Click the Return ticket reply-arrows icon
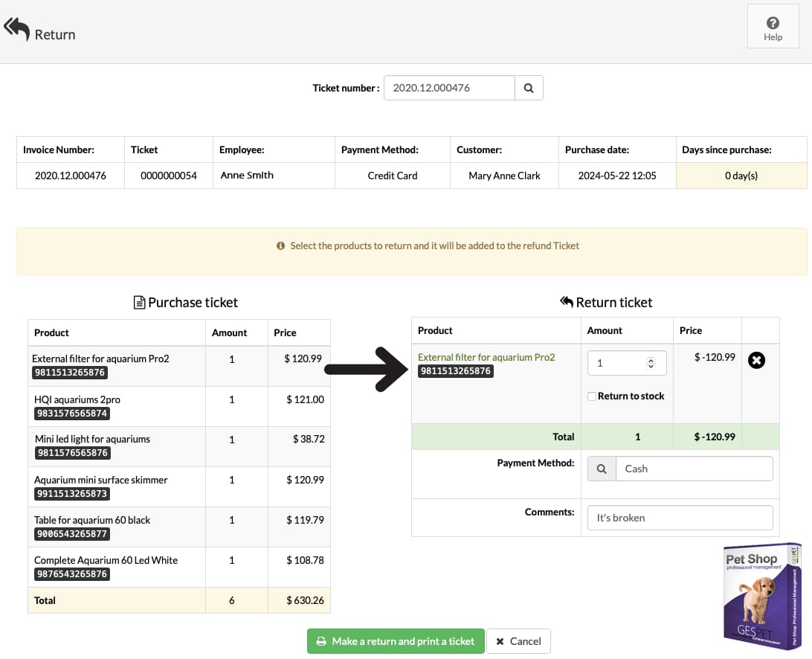 [567, 301]
